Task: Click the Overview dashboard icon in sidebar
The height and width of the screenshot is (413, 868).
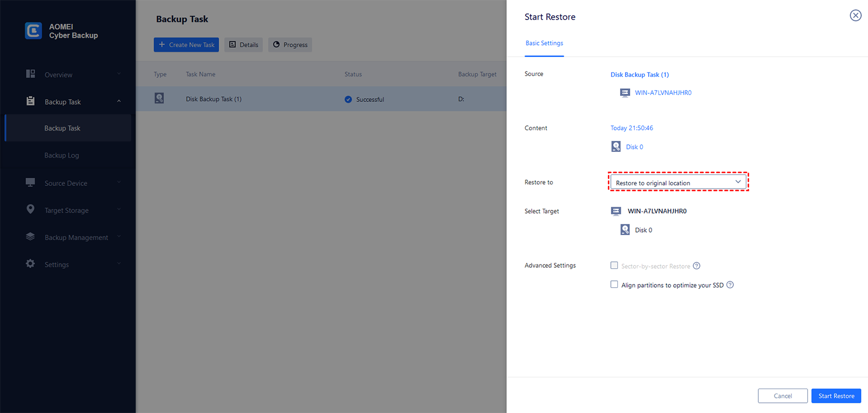Action: (31, 74)
